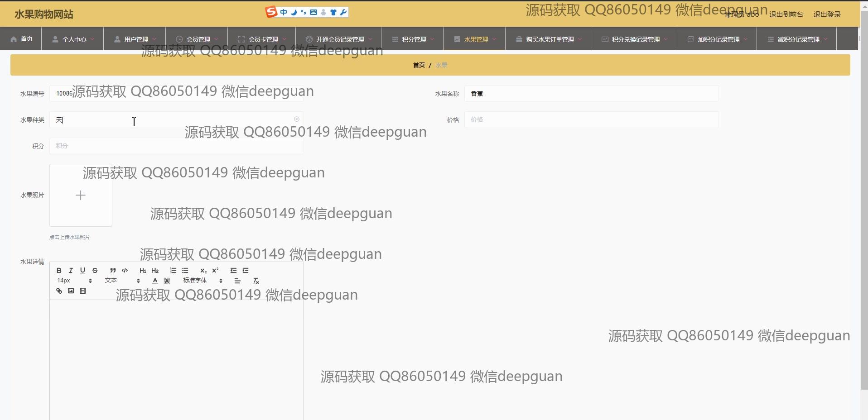Open Sogou input skin (shirt) icon
Image resolution: width=868 pixels, height=420 pixels.
pyautogui.click(x=333, y=12)
